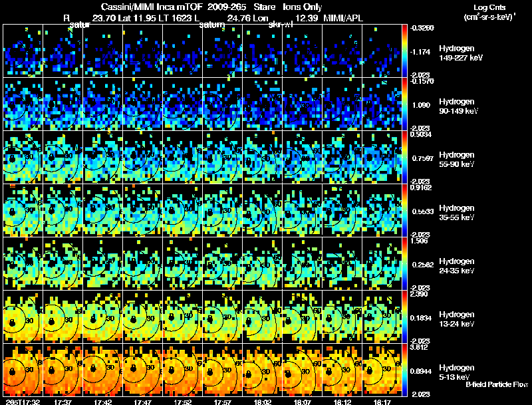The width and height of the screenshot is (532, 405).
Task: Click the '3.812' colorbar value
Action: pos(419,347)
